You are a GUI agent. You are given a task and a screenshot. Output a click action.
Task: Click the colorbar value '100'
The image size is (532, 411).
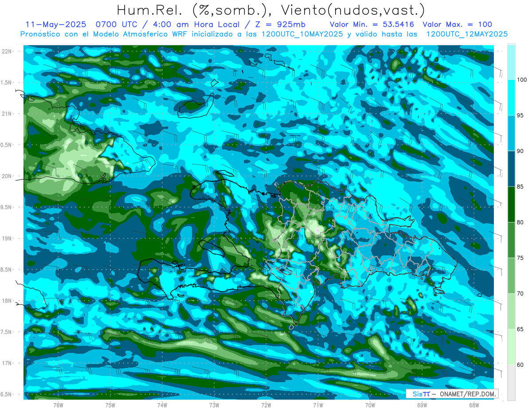coord(522,80)
